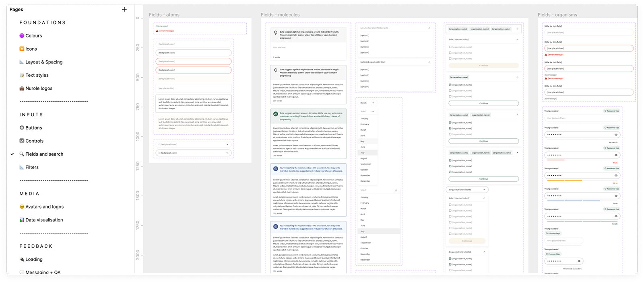This screenshot has width=644, height=283.
Task: Select the 'Fields - organisms' frame label
Action: [x=557, y=15]
